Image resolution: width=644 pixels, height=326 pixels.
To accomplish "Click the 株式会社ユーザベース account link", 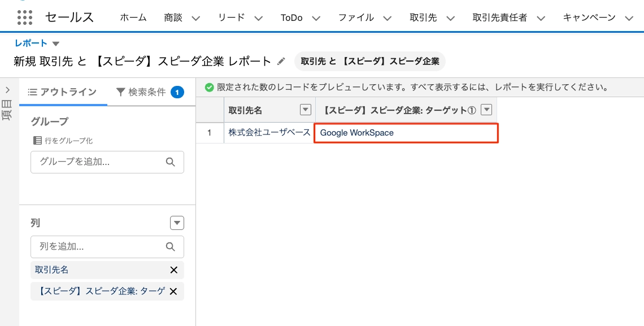I will 269,133.
